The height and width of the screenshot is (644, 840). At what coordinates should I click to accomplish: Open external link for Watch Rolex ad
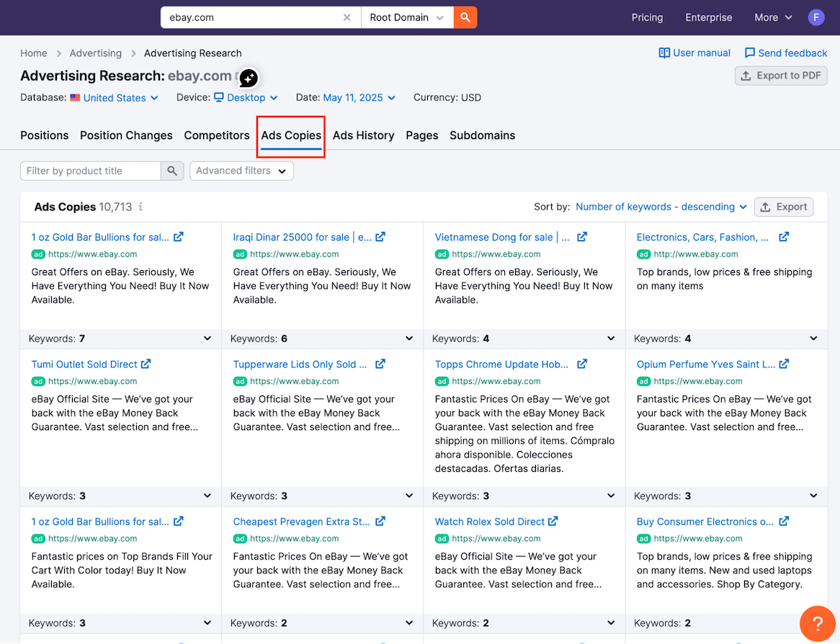tap(553, 522)
